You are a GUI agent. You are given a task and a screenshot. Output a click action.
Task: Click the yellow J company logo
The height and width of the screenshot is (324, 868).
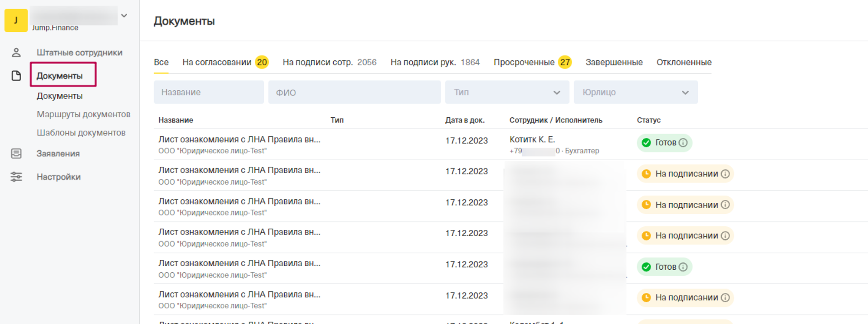16,20
